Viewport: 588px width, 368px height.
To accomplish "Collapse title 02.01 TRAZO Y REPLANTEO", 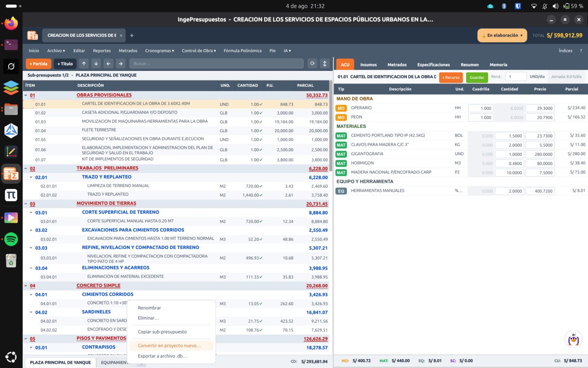I will pos(31,177).
